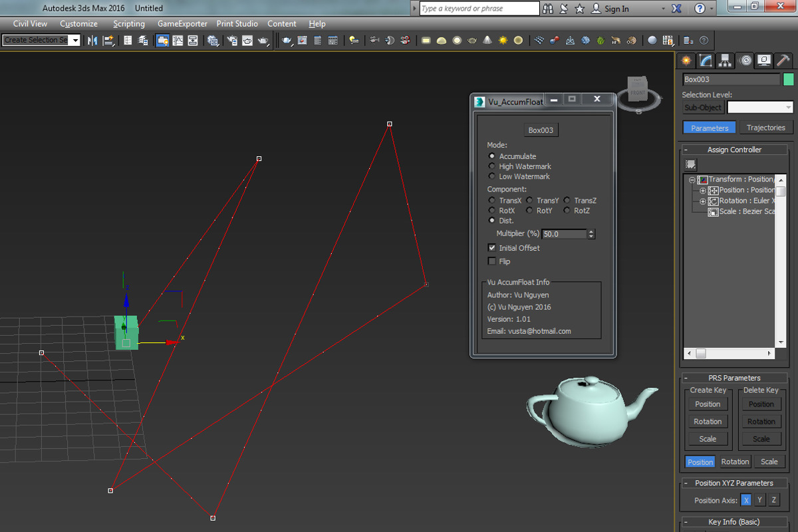
Task: Open the Curve Editor
Action: pyautogui.click(x=178, y=41)
